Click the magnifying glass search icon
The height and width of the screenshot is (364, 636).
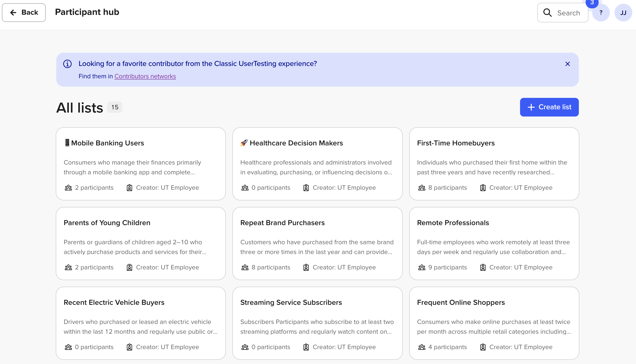pyautogui.click(x=547, y=13)
